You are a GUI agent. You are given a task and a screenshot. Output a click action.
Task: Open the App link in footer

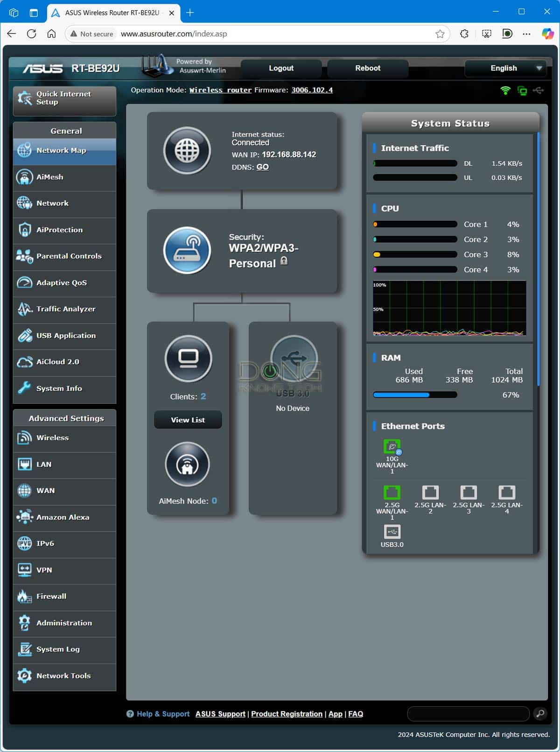(335, 714)
